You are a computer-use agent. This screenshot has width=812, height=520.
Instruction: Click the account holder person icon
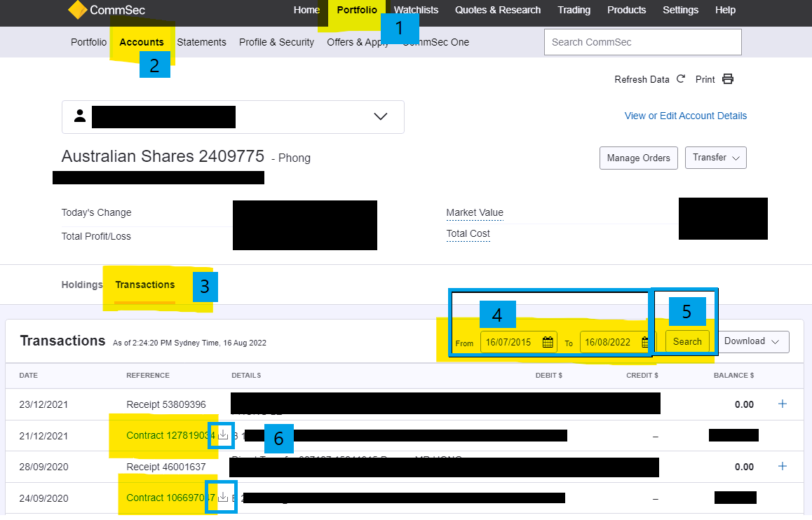point(80,116)
